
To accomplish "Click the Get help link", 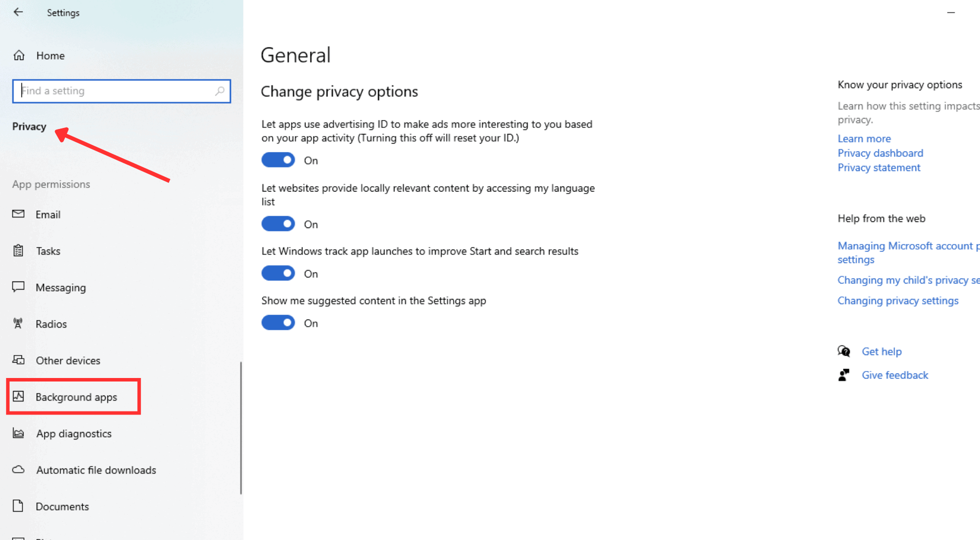I will (x=881, y=351).
